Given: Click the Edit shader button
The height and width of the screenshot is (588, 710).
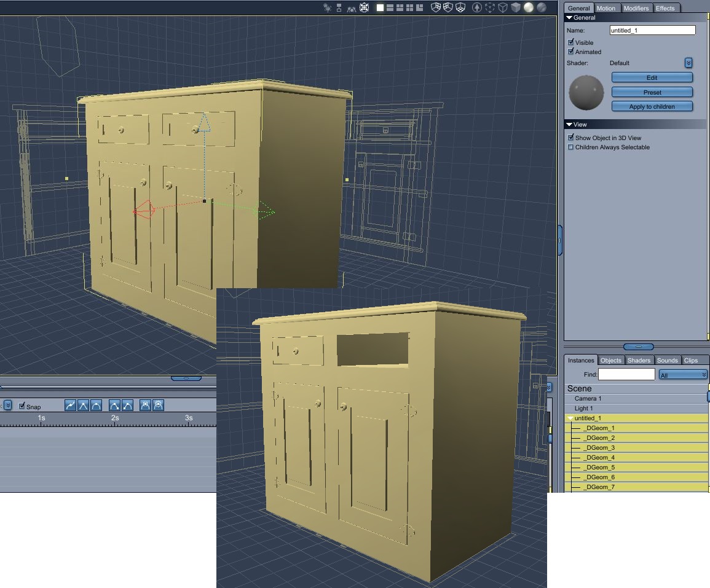Looking at the screenshot, I should (x=652, y=78).
